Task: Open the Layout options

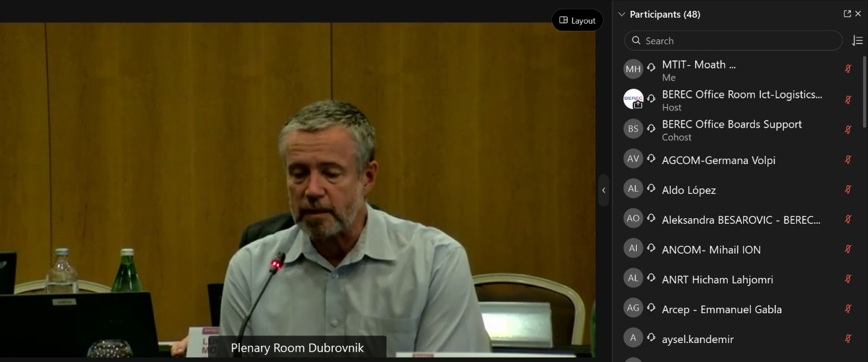Action: pyautogui.click(x=577, y=20)
